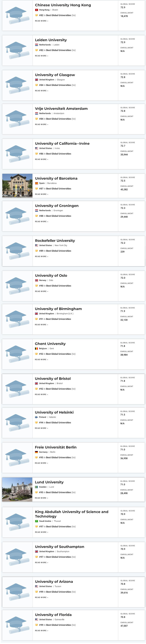Click the Belgium flag under Ghent University
The width and height of the screenshot is (146, 644).
(36, 348)
